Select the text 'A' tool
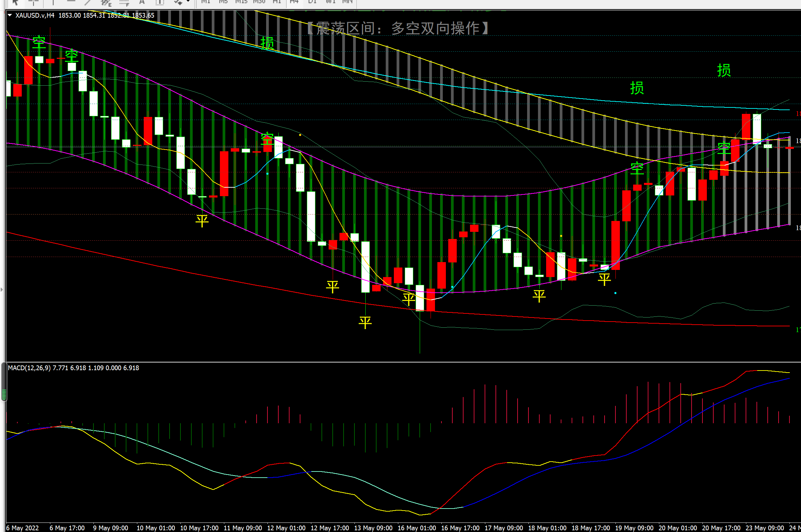This screenshot has height=532, width=801. [x=142, y=2]
